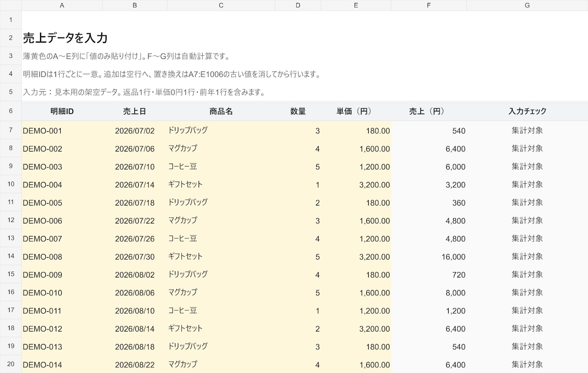This screenshot has height=373, width=588.
Task: Click 集計対象 in row DEMO-013
Action: point(527,346)
